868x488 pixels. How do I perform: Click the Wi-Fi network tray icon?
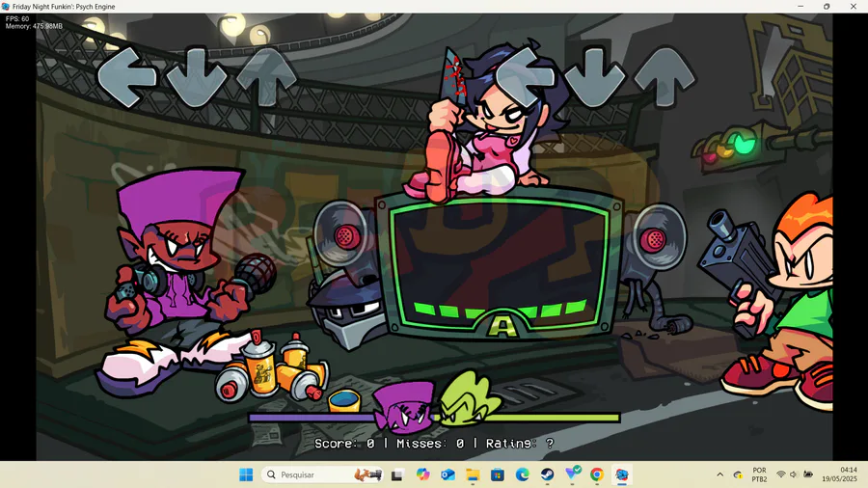pyautogui.click(x=780, y=474)
